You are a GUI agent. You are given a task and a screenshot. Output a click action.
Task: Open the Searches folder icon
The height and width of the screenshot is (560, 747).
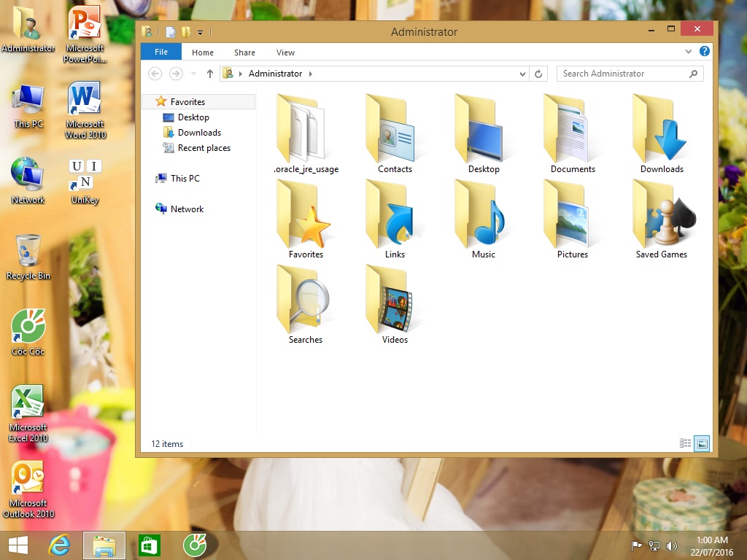[x=306, y=305]
